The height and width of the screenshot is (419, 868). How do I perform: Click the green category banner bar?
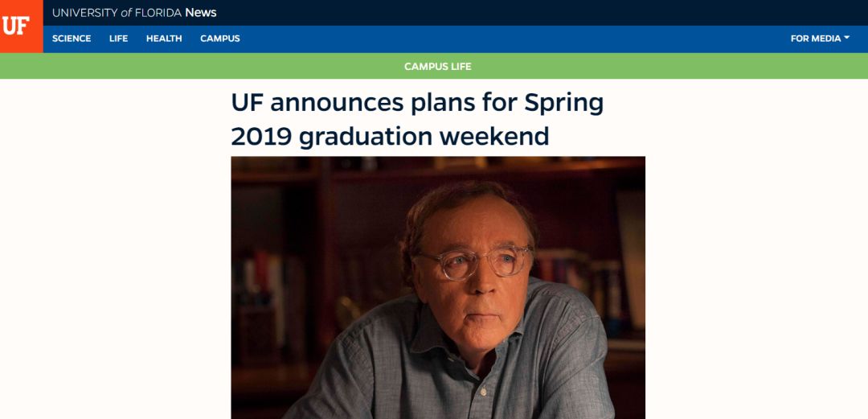(x=434, y=66)
